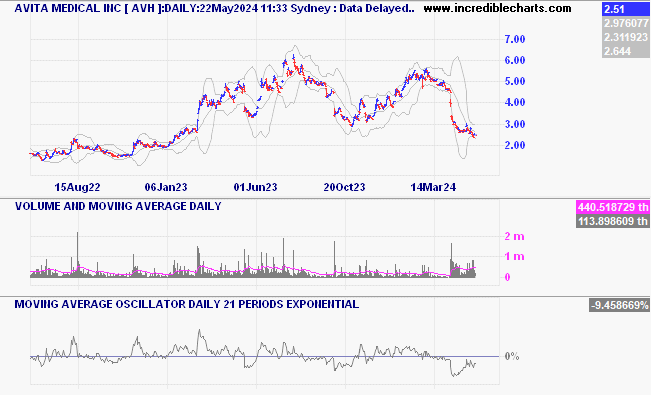Click the 2.644 indicator value
The height and width of the screenshot is (395, 651).
(625, 51)
